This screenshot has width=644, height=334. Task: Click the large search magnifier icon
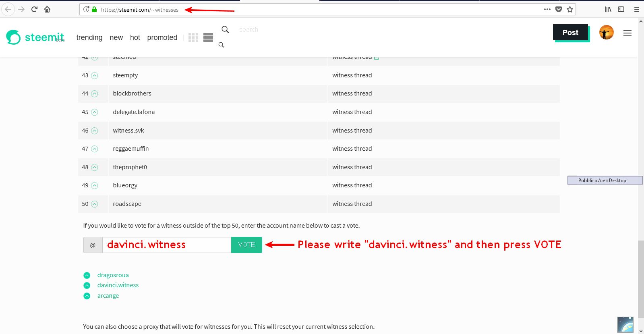tap(225, 29)
